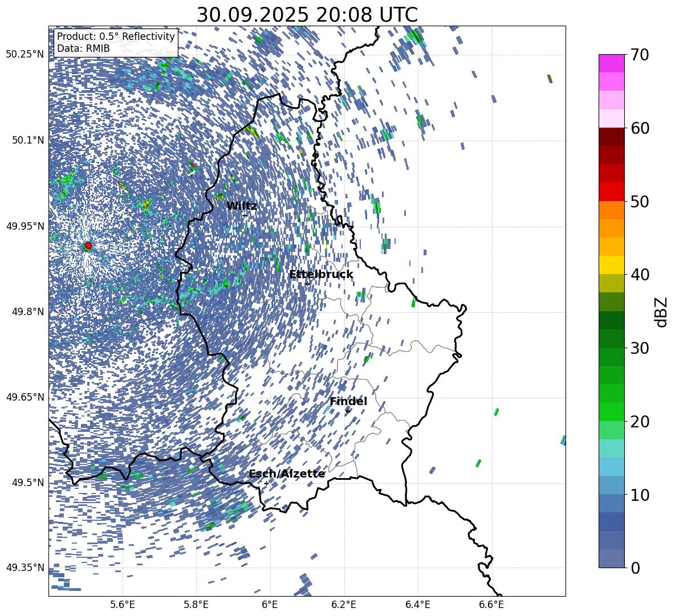Click the Data: RMIB text
This screenshot has width=675, height=616.
[x=83, y=48]
